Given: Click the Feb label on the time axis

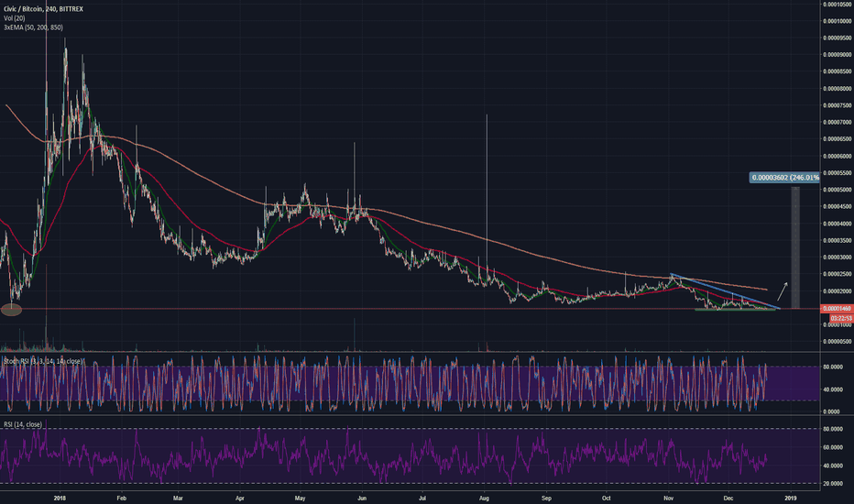Looking at the screenshot, I should click(x=122, y=498).
